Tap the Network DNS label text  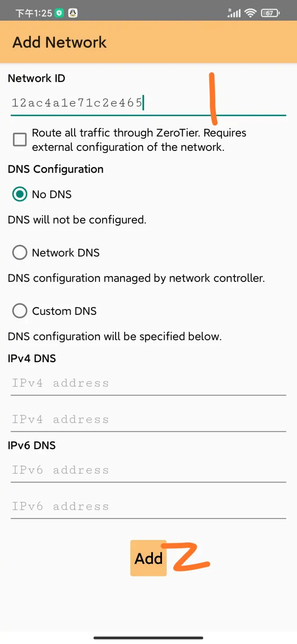pyautogui.click(x=66, y=253)
